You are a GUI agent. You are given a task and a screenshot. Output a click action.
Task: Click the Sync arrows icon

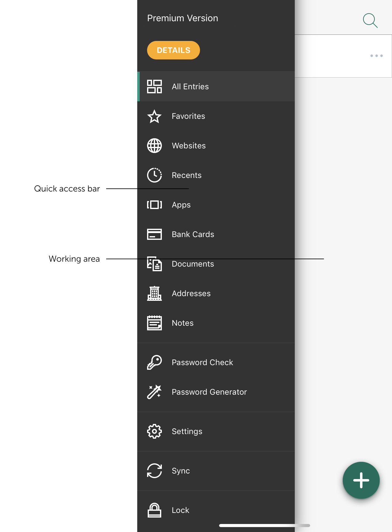tap(154, 471)
